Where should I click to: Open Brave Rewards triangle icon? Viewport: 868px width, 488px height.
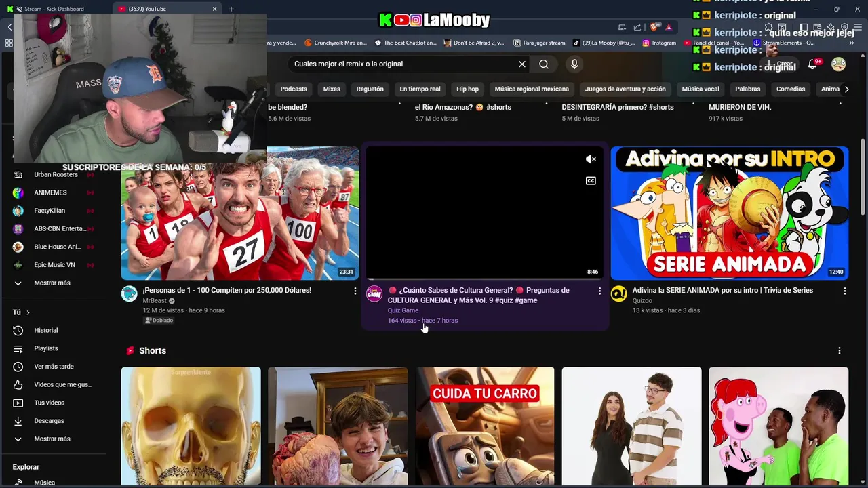point(669,27)
